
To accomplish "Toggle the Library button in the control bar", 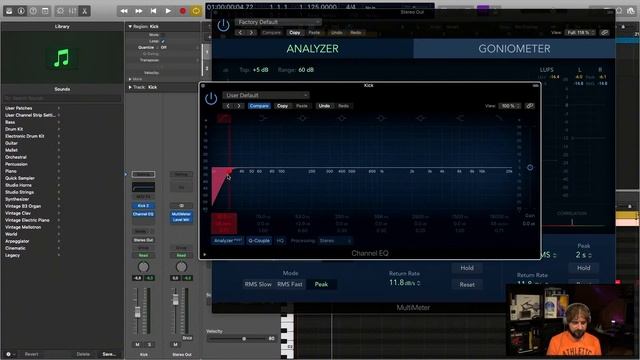I will point(9,11).
